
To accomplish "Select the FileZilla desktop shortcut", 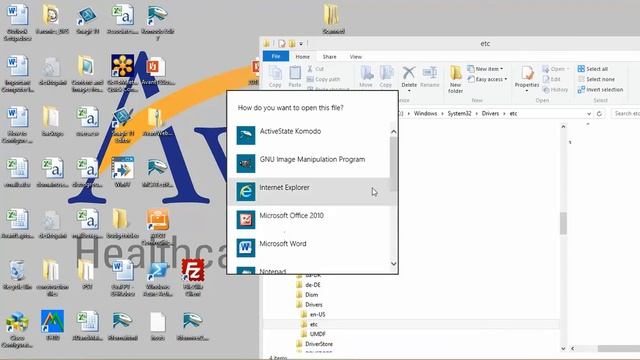I will [193, 277].
